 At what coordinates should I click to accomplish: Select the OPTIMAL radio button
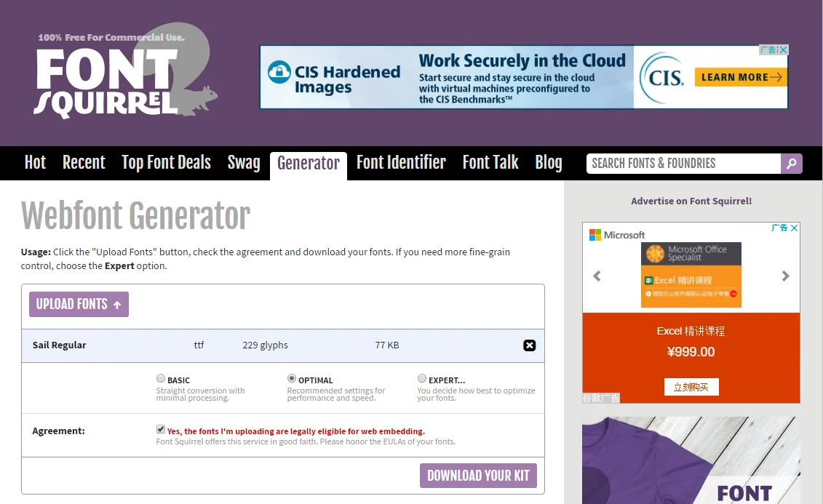pos(292,379)
